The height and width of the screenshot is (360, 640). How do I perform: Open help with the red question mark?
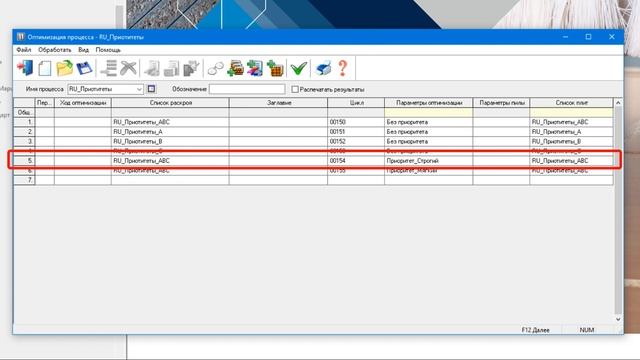pyautogui.click(x=343, y=68)
